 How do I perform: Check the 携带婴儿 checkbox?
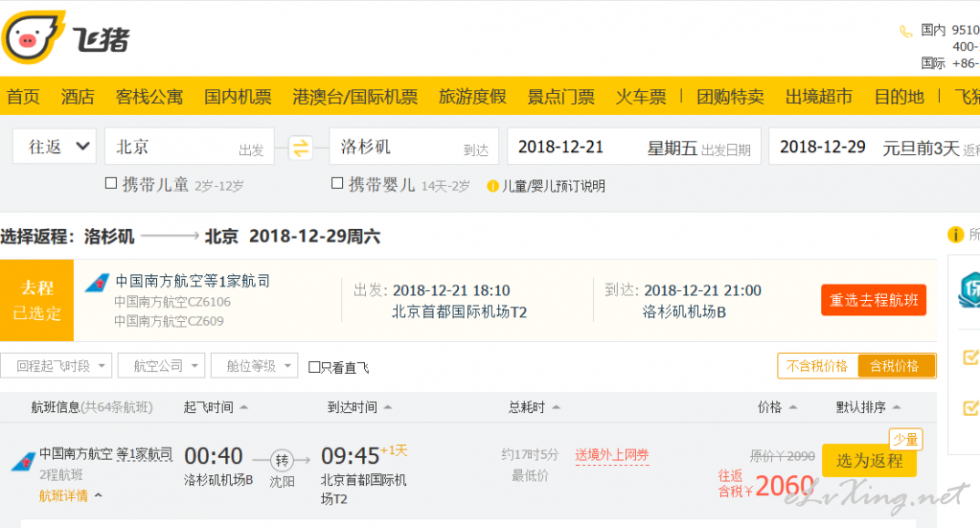[x=337, y=183]
